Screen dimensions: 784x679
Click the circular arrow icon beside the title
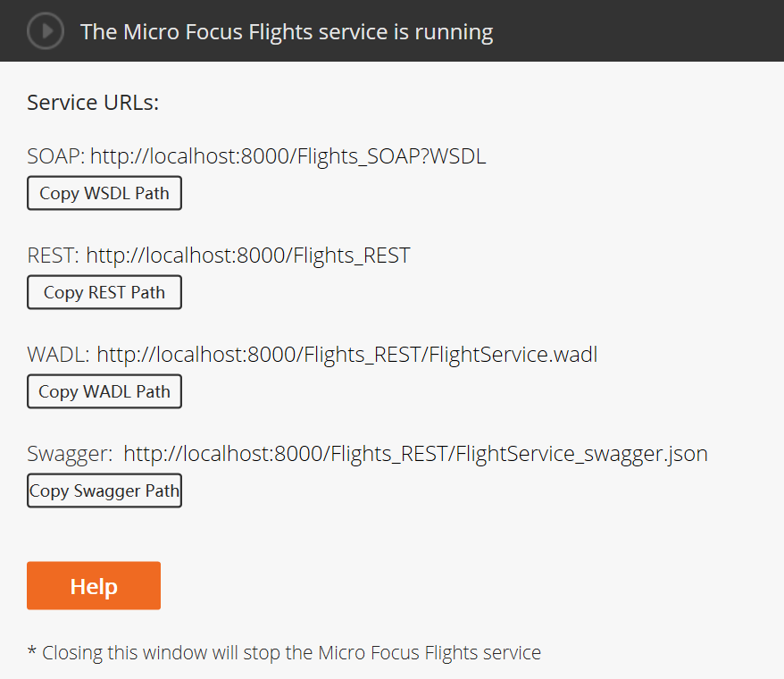pyautogui.click(x=45, y=30)
